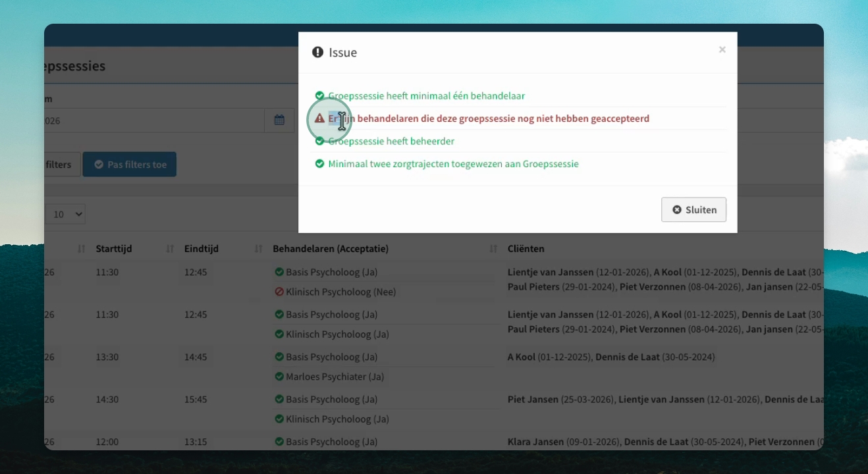Viewport: 868px width, 474px height.
Task: Click check icon of Marloes Psychiater (Ja)
Action: click(x=279, y=377)
